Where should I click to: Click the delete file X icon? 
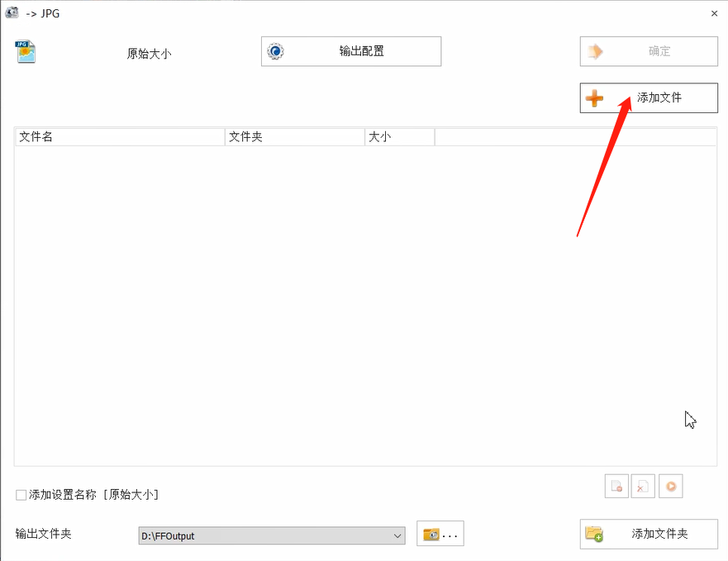pos(643,486)
